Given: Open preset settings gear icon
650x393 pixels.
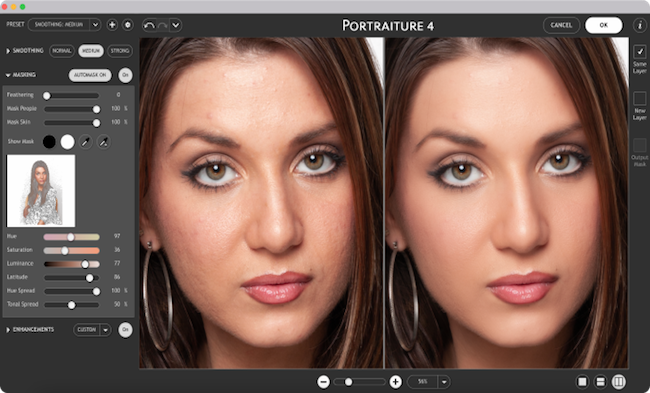Looking at the screenshot, I should coord(128,25).
